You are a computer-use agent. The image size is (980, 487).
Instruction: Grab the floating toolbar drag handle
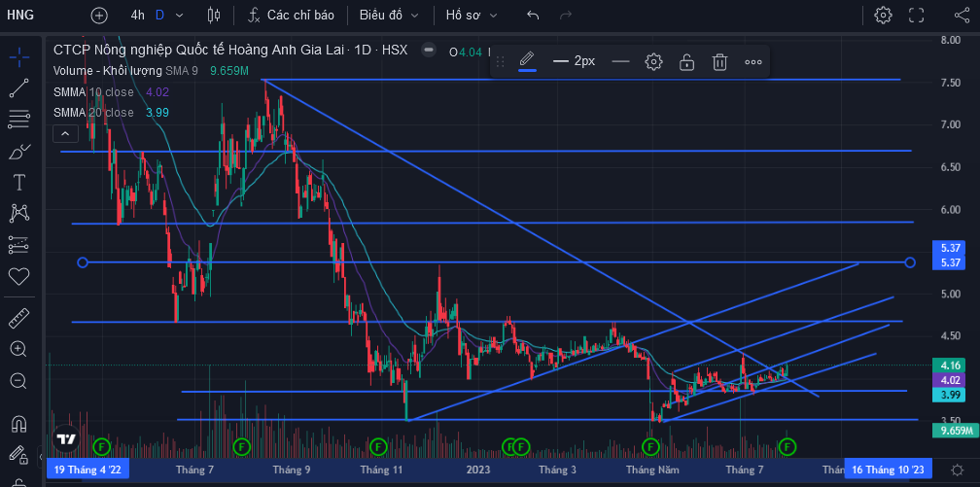pos(500,61)
